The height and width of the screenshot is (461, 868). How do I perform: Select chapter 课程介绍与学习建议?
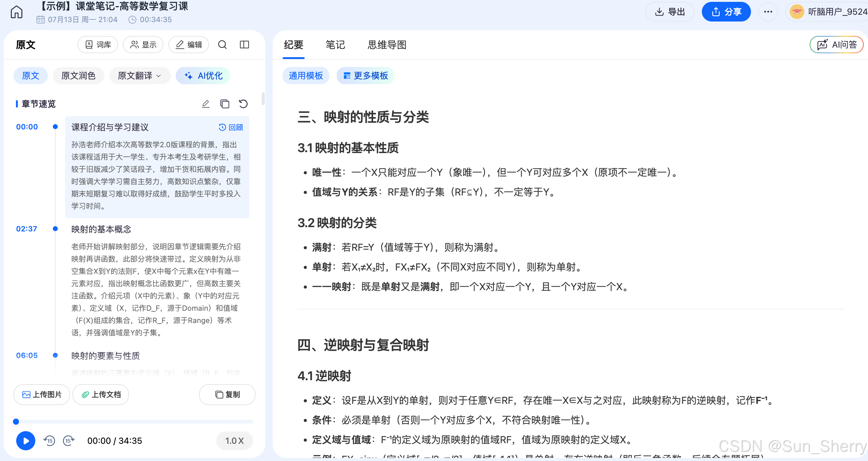(x=110, y=127)
